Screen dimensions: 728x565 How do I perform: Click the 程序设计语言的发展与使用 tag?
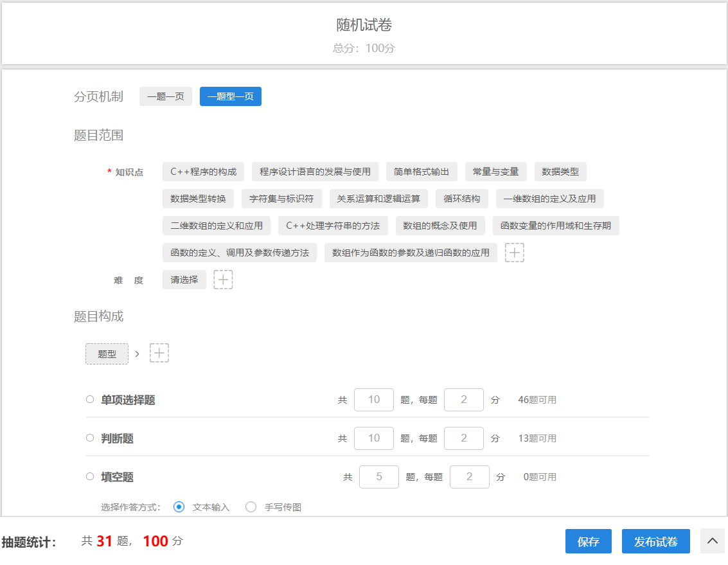pyautogui.click(x=315, y=172)
